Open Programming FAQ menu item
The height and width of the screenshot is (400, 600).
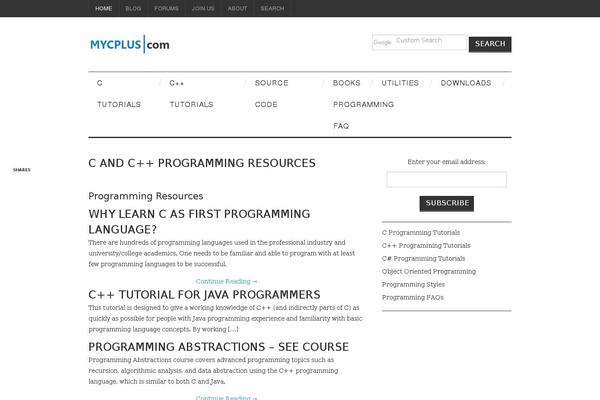[x=363, y=115]
